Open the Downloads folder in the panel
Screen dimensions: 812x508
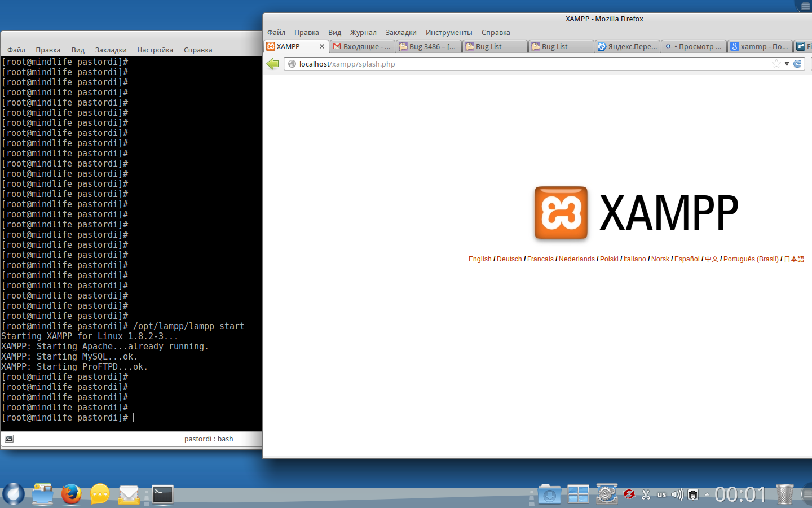tap(549, 494)
